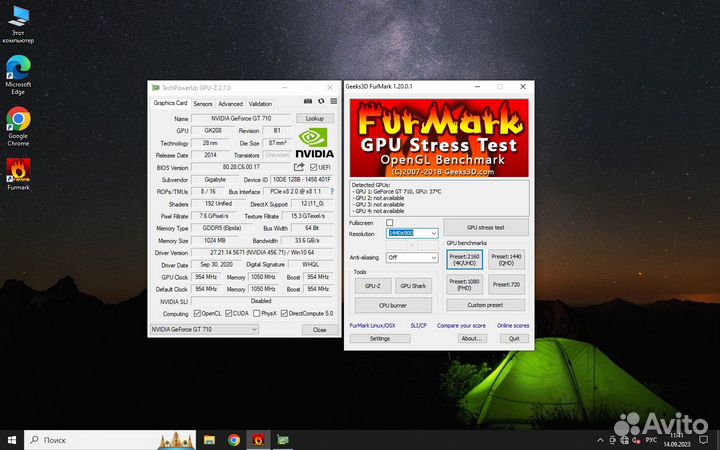Click РУС language indicator
The image size is (720, 450).
coord(651,440)
